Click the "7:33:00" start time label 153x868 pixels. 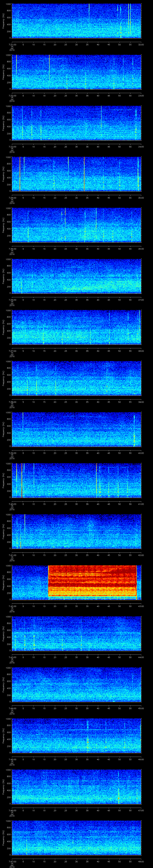click(12, 147)
